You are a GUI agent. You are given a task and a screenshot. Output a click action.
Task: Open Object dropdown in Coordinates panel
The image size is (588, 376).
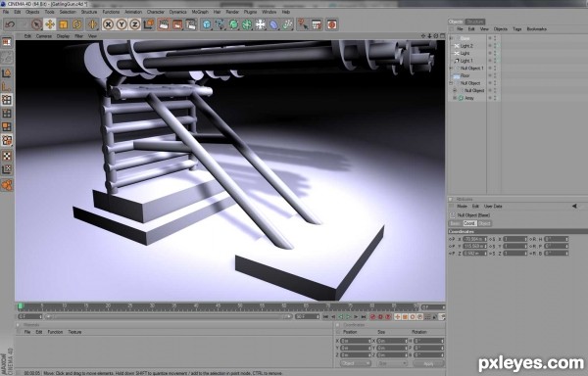[356, 363]
